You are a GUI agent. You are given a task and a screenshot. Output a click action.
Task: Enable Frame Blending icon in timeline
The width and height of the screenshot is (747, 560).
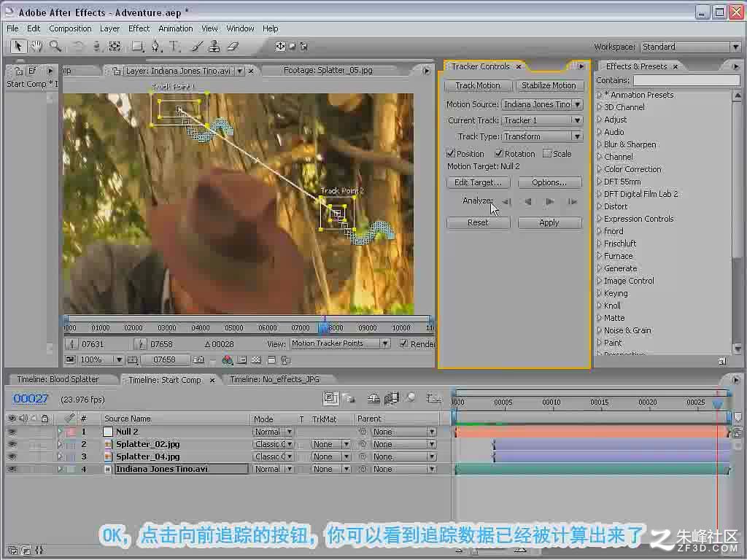tap(392, 398)
